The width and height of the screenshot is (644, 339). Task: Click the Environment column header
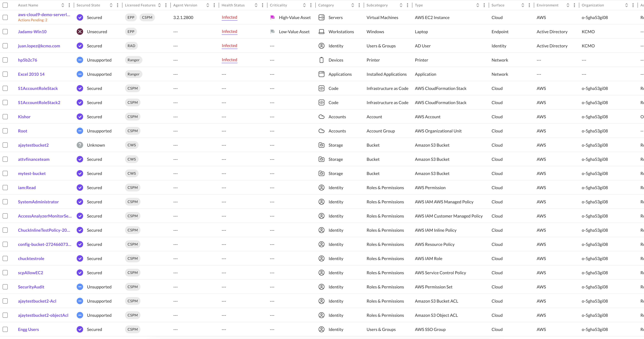click(x=547, y=5)
